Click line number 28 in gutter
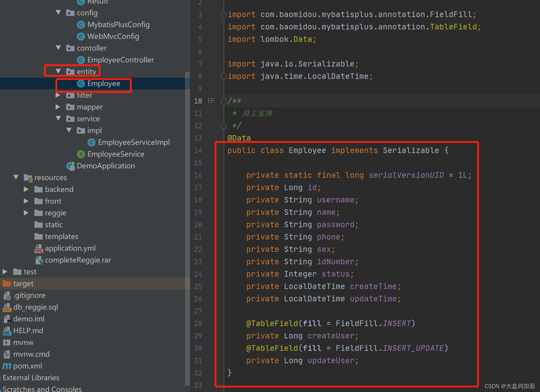Screen dimensions: 540x392 pyautogui.click(x=198, y=324)
